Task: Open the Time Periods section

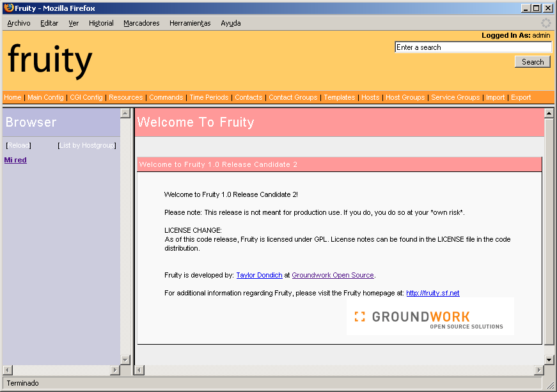Action: pos(209,97)
